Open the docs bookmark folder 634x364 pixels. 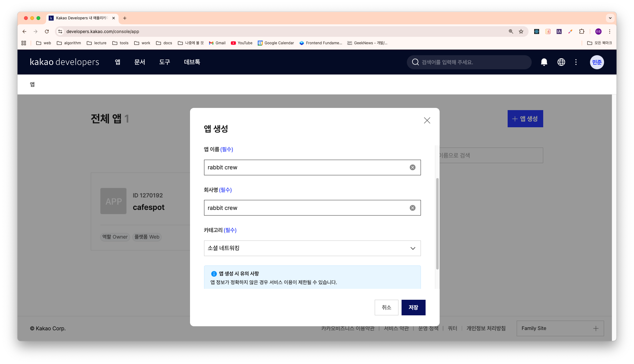click(164, 43)
